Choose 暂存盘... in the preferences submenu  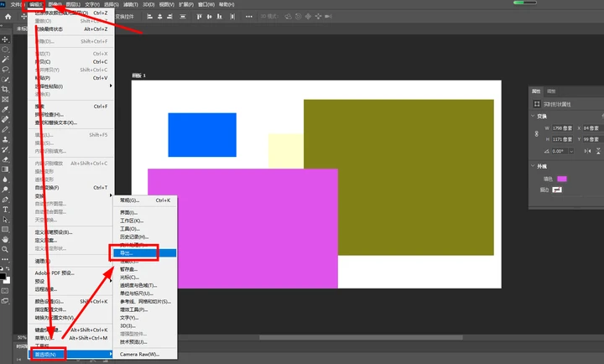pyautogui.click(x=145, y=269)
